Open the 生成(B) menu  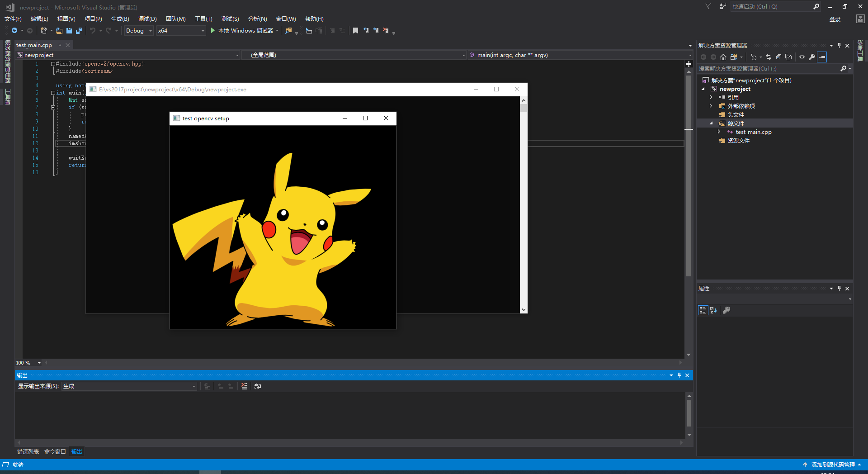tap(120, 19)
